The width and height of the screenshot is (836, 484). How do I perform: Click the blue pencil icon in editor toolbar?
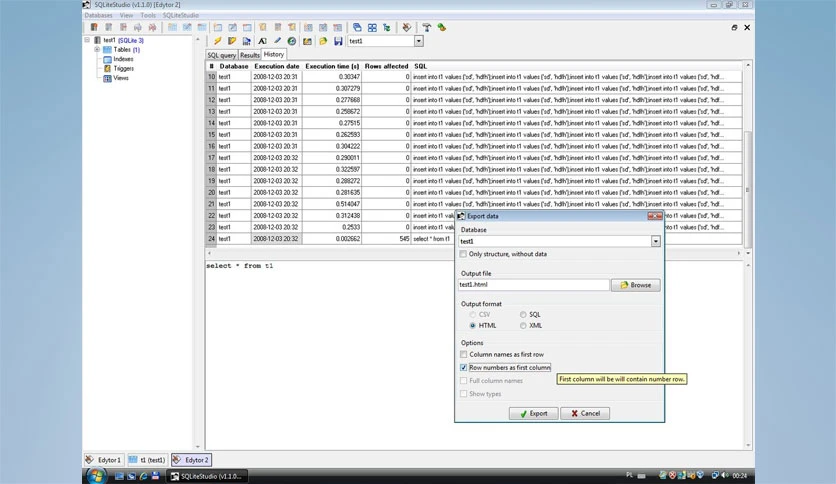(277, 41)
